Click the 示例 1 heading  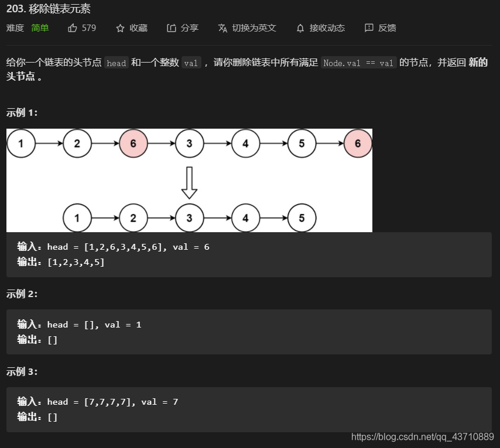tap(22, 112)
